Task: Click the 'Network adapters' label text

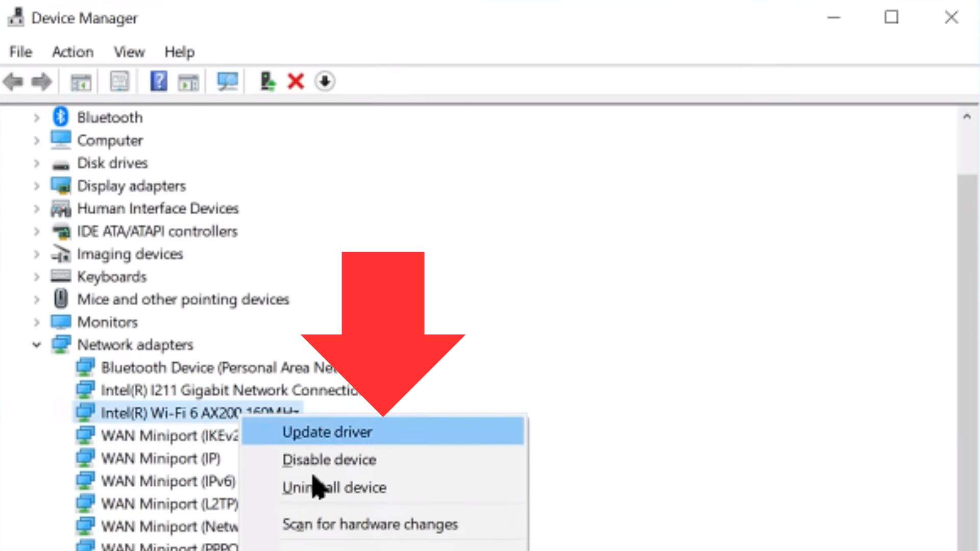Action: tap(135, 344)
